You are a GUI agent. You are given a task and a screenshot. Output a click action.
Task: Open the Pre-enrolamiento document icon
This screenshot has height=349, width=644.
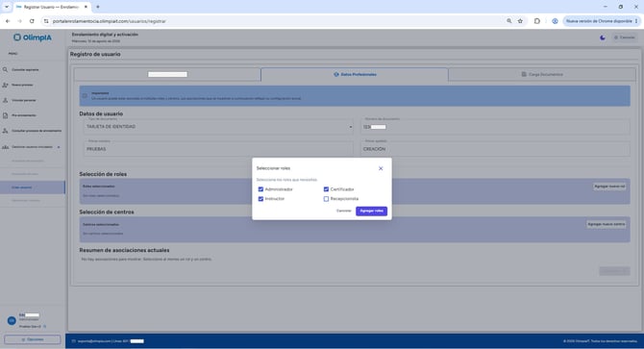coord(6,115)
